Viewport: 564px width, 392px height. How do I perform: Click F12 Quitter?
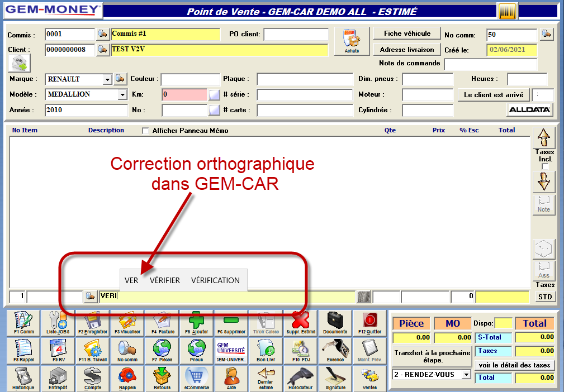(x=370, y=323)
